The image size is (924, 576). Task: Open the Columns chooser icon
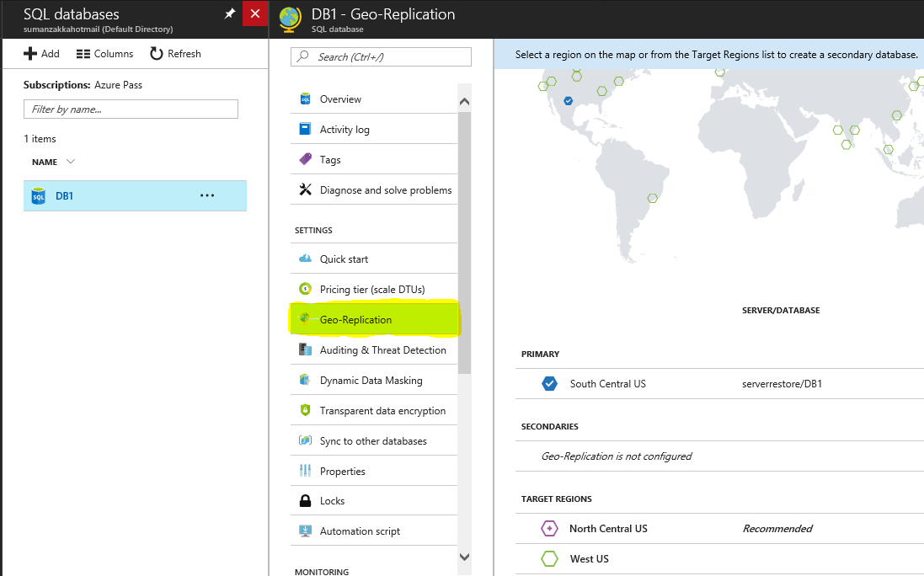click(x=83, y=54)
